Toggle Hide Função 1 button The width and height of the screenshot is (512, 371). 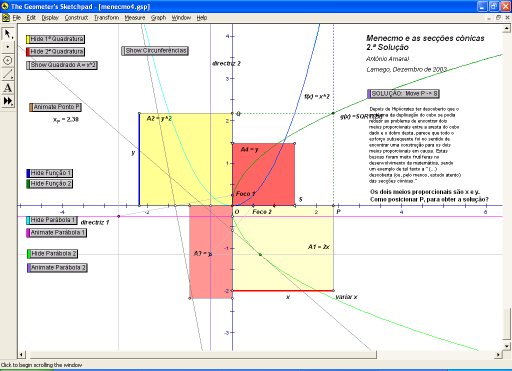click(x=50, y=173)
